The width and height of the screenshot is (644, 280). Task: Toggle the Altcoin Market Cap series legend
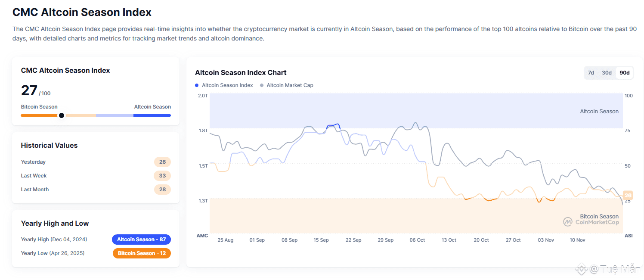(290, 85)
